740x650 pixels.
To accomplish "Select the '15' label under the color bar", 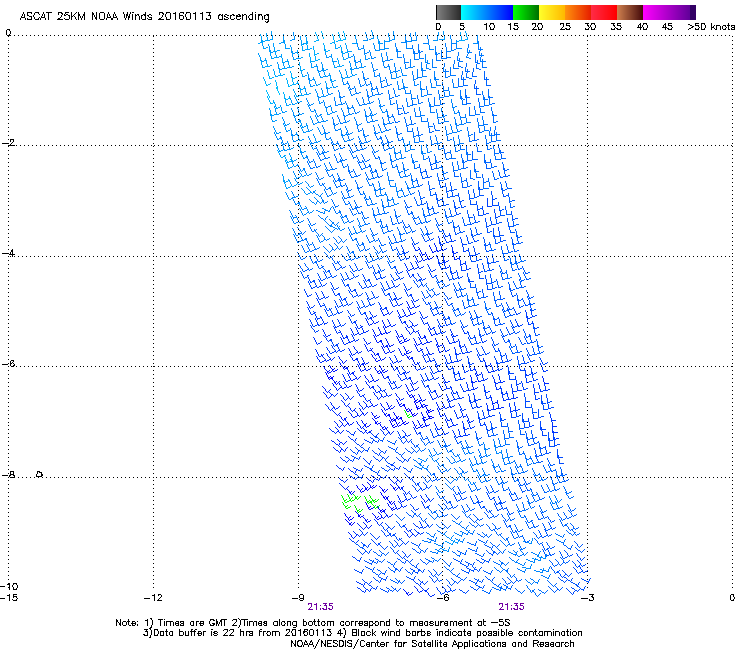I will click(513, 27).
